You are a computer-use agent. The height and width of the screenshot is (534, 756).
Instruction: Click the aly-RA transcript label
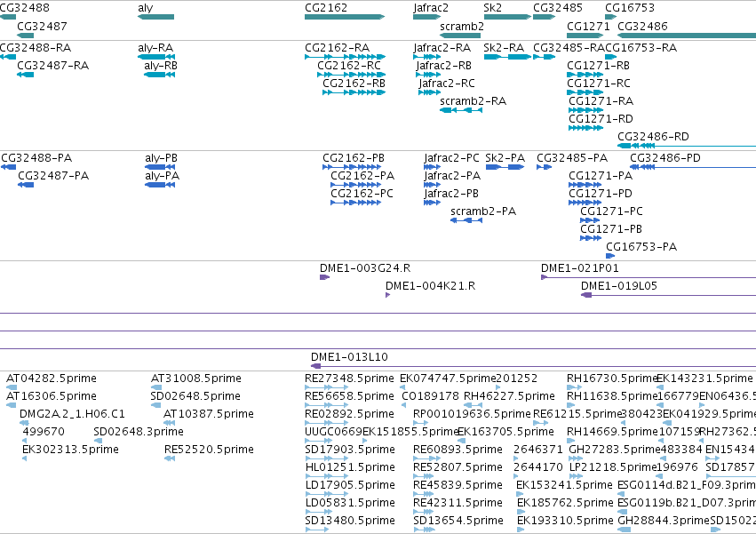click(x=155, y=48)
